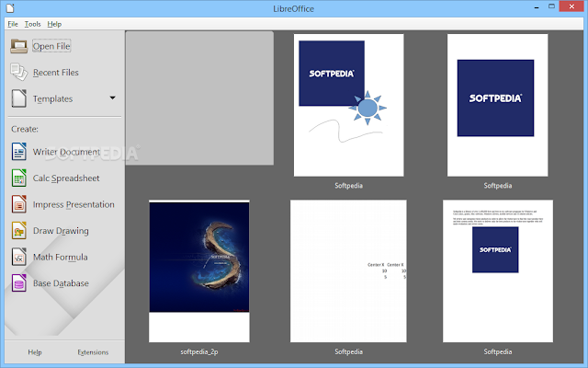Screen dimensions: 588x368
Task: Click the Help button at sidebar bottom
Action: click(x=35, y=352)
